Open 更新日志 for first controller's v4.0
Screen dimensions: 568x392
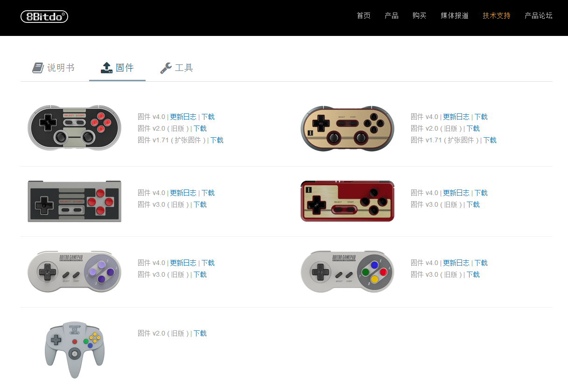click(x=183, y=117)
